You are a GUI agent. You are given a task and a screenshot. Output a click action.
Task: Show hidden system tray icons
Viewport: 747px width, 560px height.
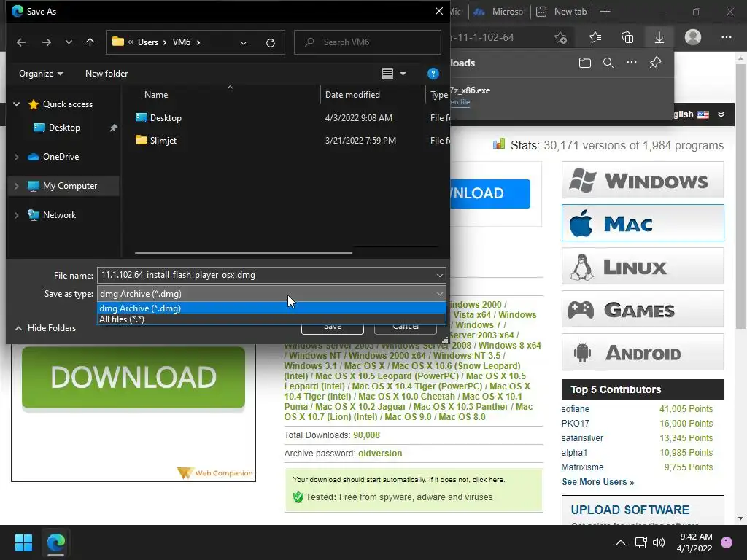click(x=620, y=542)
